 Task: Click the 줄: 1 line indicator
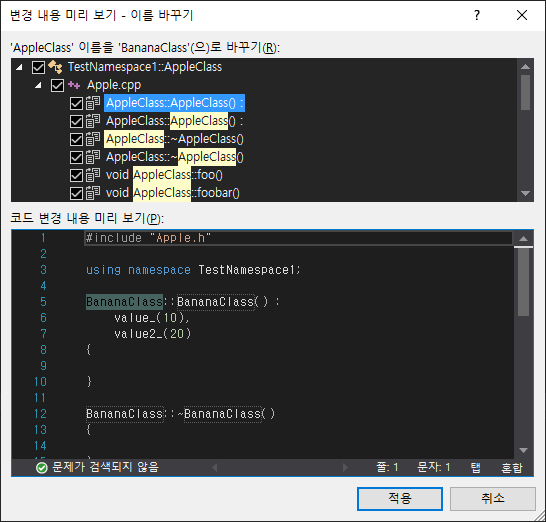387,467
